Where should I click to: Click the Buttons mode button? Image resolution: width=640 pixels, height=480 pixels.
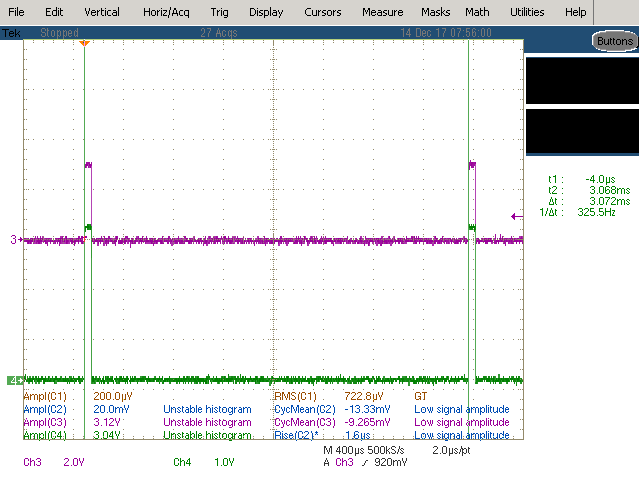pyautogui.click(x=615, y=41)
